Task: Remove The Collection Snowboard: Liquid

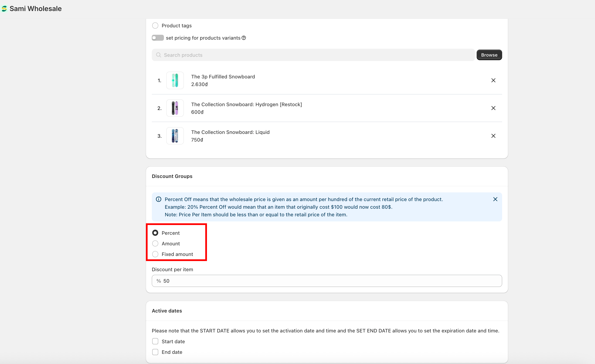Action: (x=493, y=136)
